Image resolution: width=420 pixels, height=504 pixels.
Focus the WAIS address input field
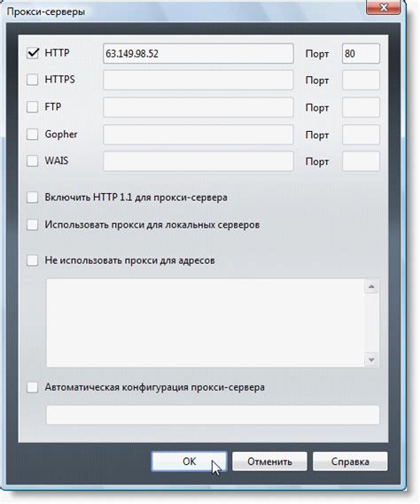198,161
